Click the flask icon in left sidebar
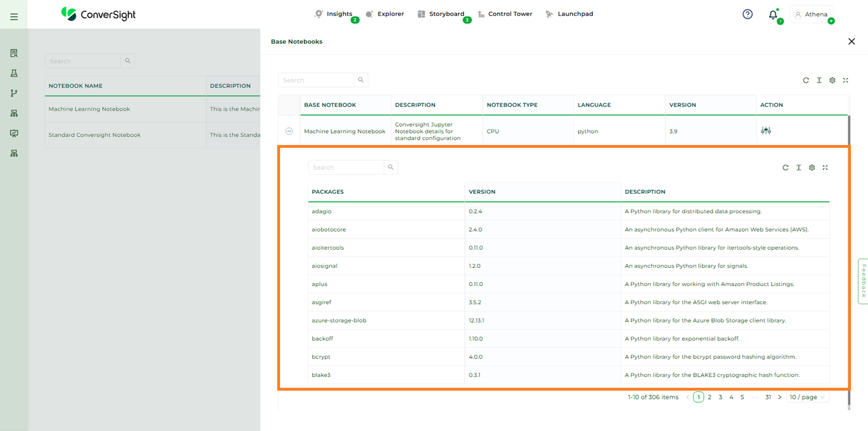 [x=14, y=73]
